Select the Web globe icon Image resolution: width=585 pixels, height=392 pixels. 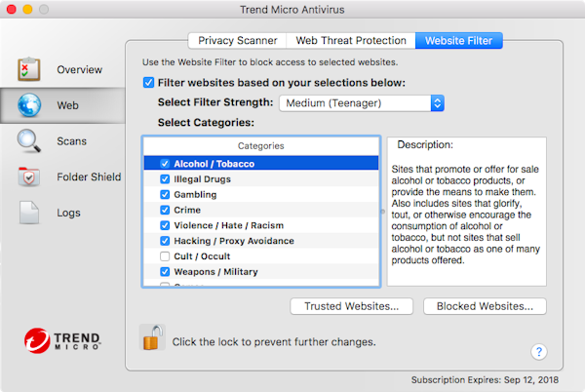[x=28, y=105]
